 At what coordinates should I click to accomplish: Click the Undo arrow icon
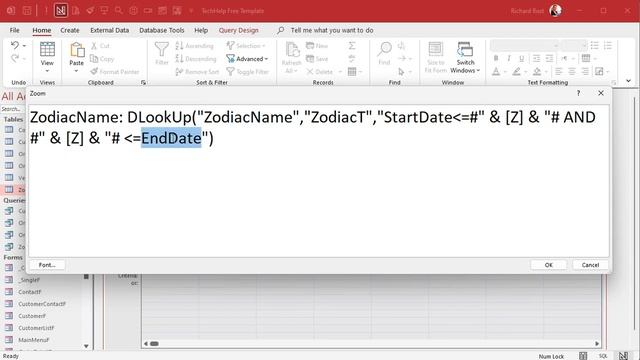(15, 45)
